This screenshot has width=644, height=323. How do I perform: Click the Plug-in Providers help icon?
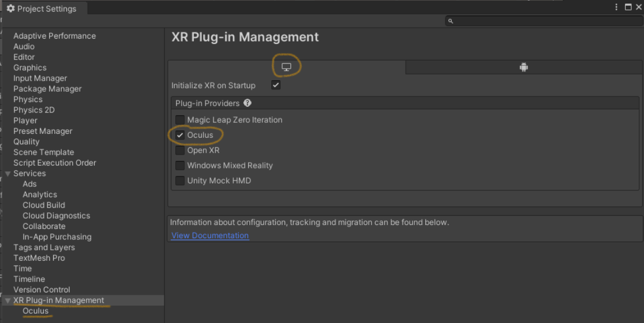tap(247, 103)
